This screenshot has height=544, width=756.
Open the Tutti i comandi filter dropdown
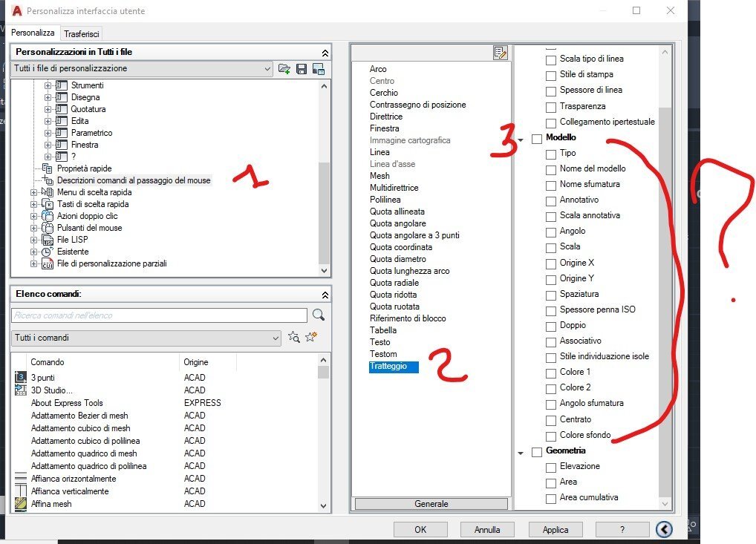pyautogui.click(x=146, y=338)
